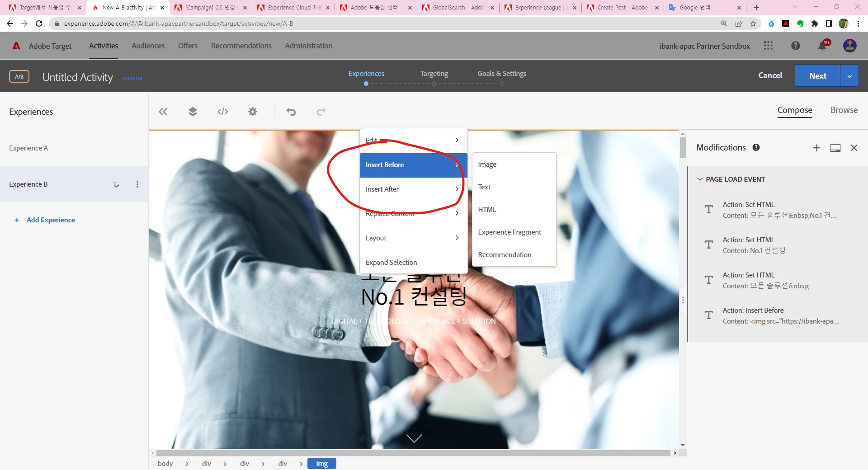The image size is (868, 470).
Task: Open the help icon in the header
Action: coord(796,46)
